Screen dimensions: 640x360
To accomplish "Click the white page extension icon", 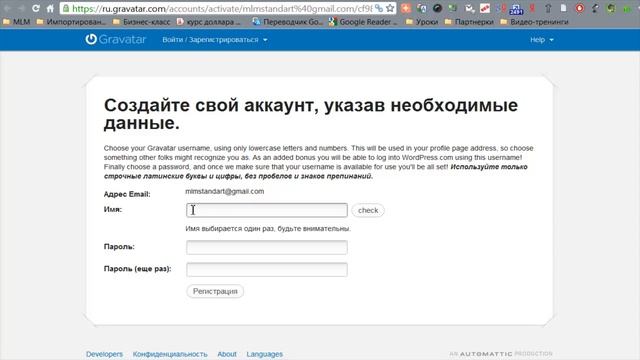I will [563, 8].
